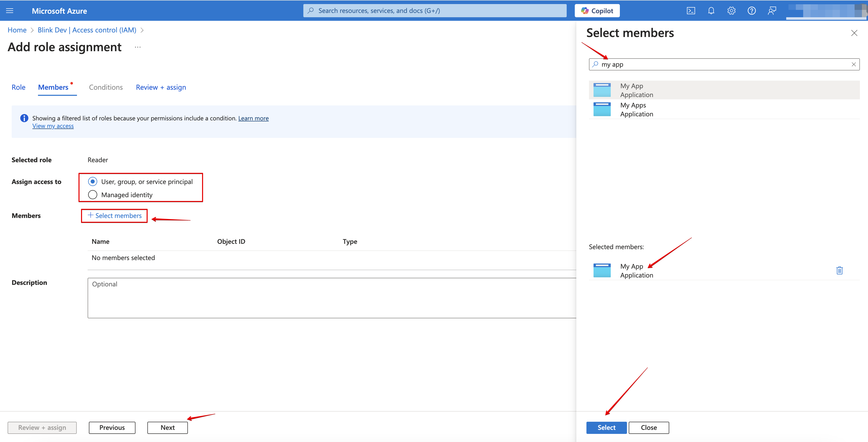Clear the member search with X icon

854,64
